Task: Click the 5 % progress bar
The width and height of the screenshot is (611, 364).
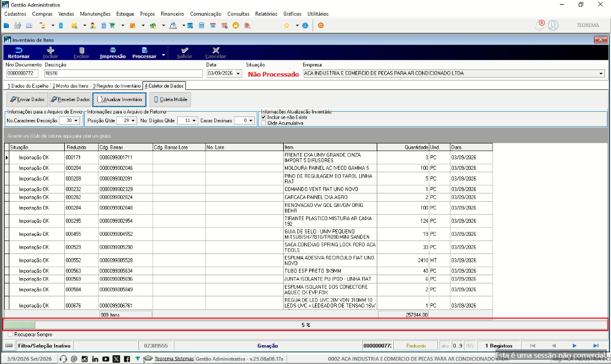Action: pos(305,325)
